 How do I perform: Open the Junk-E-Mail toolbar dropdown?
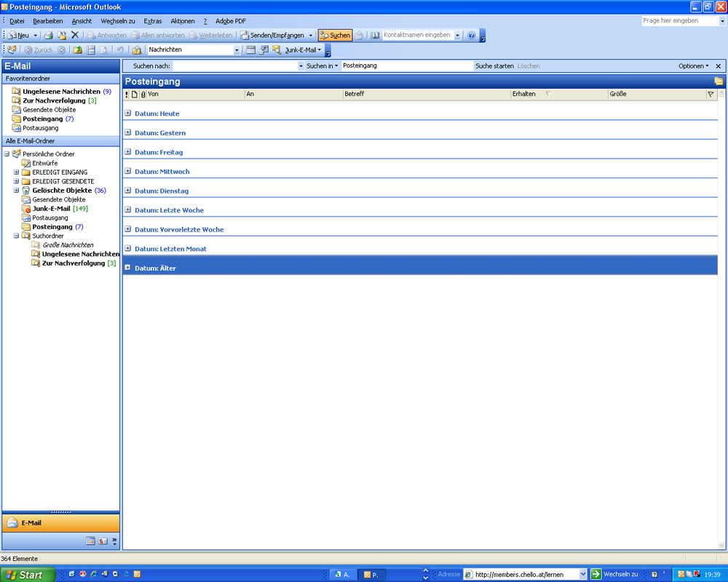pyautogui.click(x=303, y=50)
